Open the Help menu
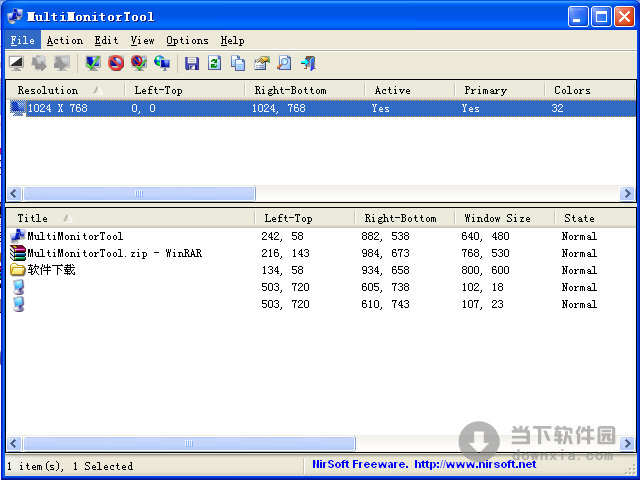 [x=233, y=40]
